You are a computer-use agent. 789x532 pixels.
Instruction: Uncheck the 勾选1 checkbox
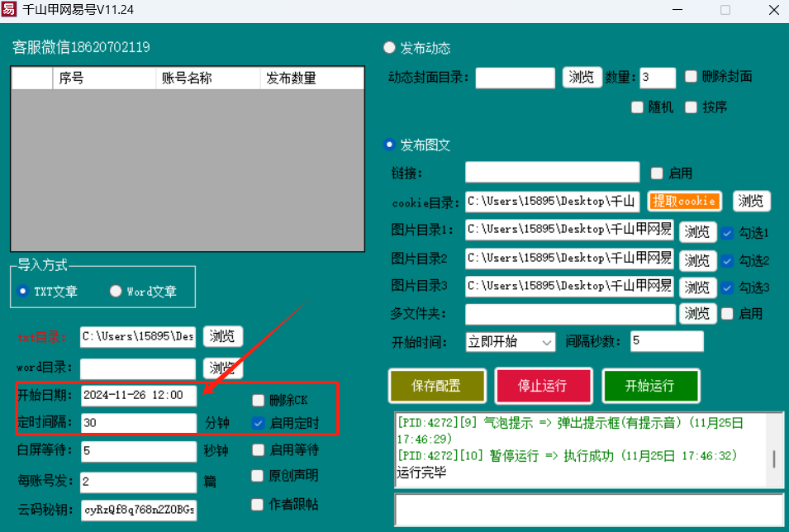click(x=727, y=232)
